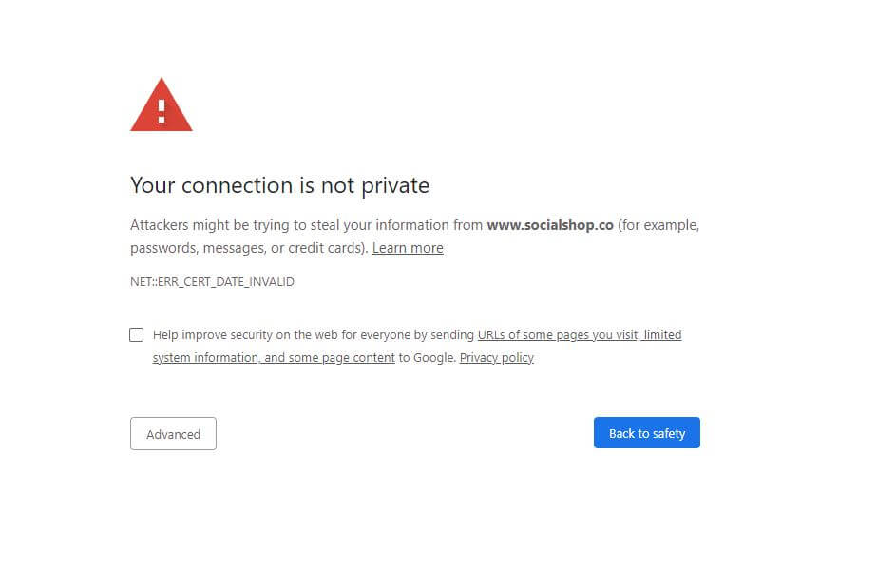This screenshot has width=896, height=588.
Task: Click the word "limited" in the underlined link
Action: coord(663,335)
